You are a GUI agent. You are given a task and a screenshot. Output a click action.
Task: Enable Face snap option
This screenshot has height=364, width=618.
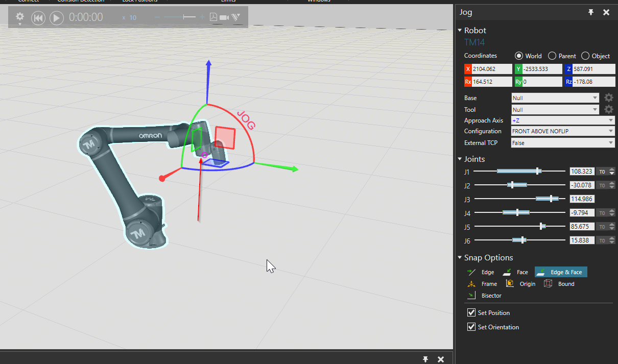515,272
